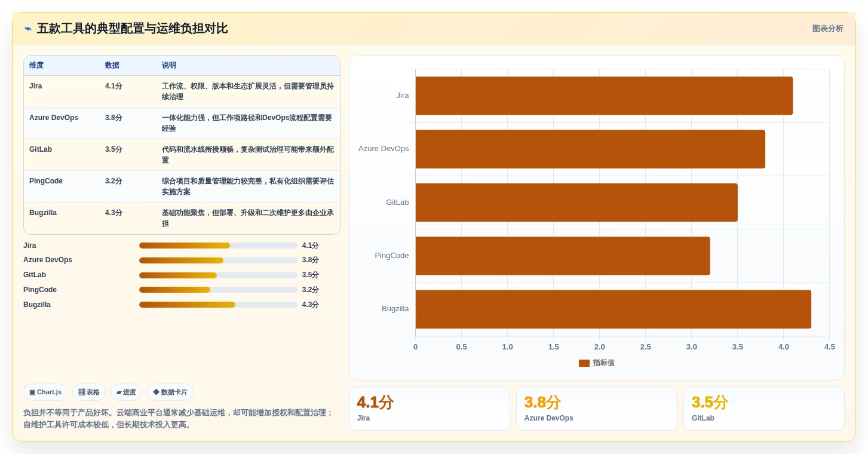
Task: Click the 2.0 tick on the x-axis
Action: tap(599, 347)
